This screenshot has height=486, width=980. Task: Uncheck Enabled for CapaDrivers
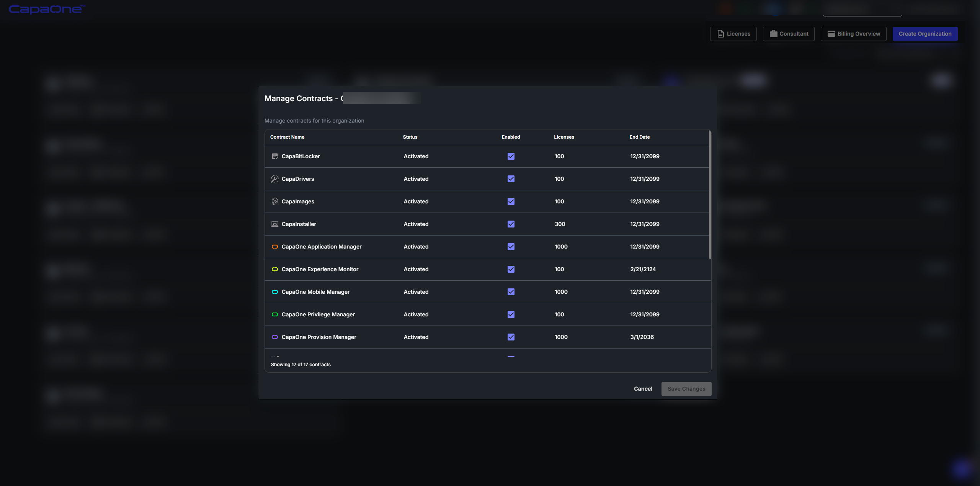pos(511,179)
